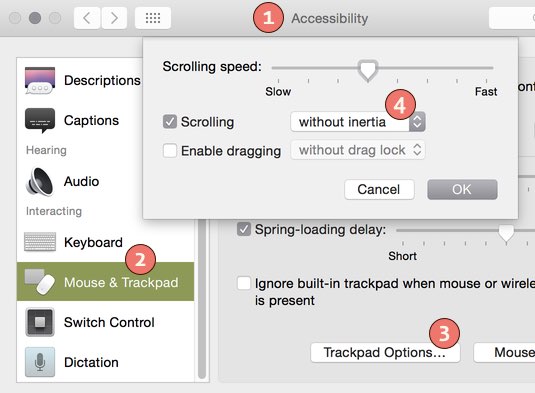Toggle the Spring-loading delay checkbox

coord(244,229)
